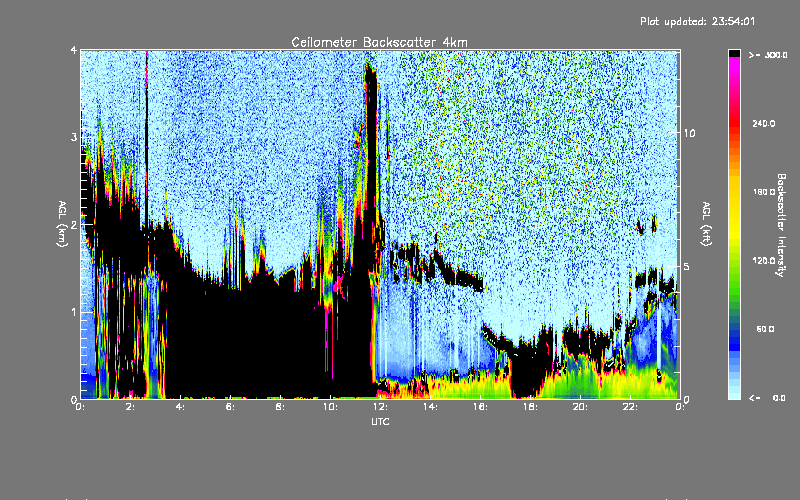This screenshot has height=500, width=800.
Task: Click the 'Plot updated: 23:54:01' timestamp
Action: pyautogui.click(x=697, y=21)
